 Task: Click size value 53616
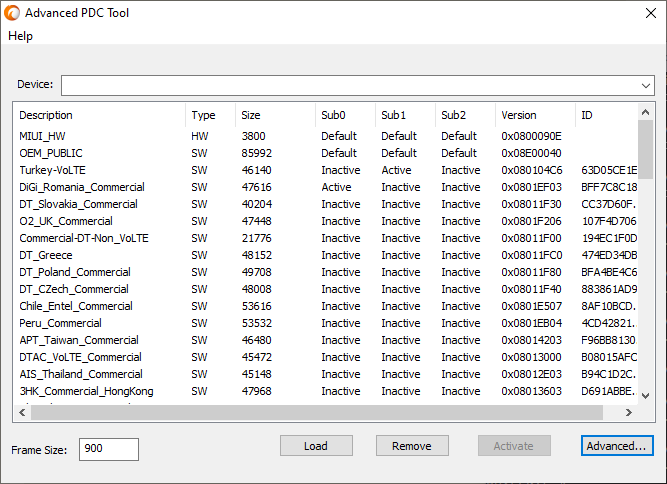tap(257, 306)
